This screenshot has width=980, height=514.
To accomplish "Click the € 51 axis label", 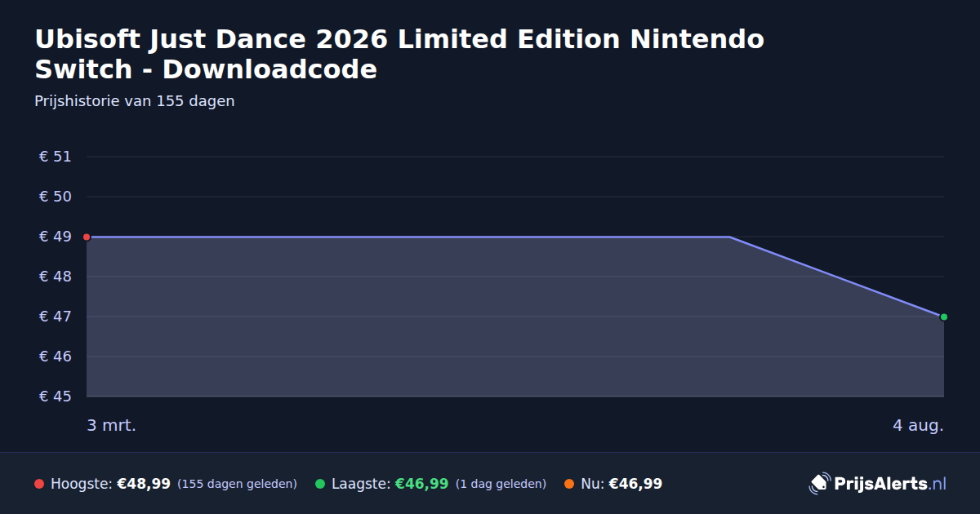I will 56,157.
